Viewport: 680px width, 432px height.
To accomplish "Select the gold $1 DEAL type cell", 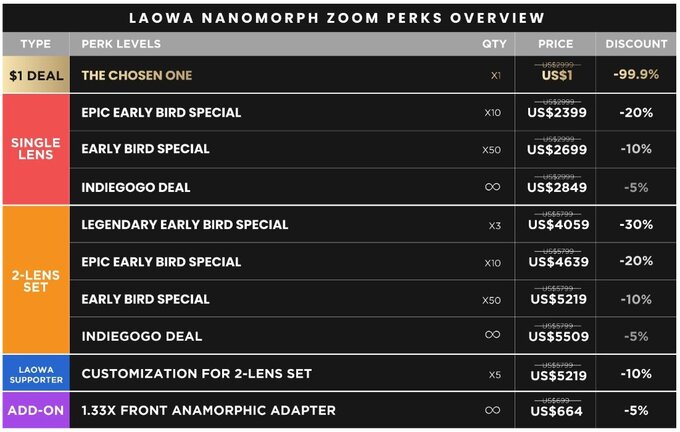I will (x=36, y=75).
